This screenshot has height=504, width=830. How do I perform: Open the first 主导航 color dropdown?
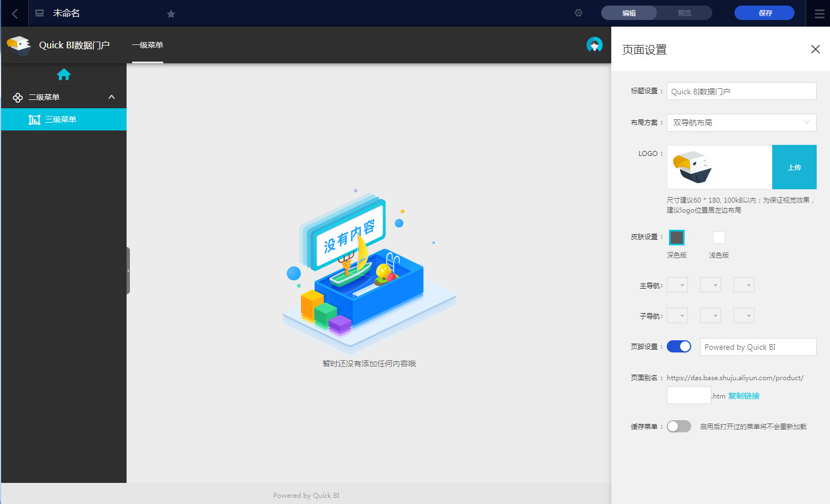(677, 285)
